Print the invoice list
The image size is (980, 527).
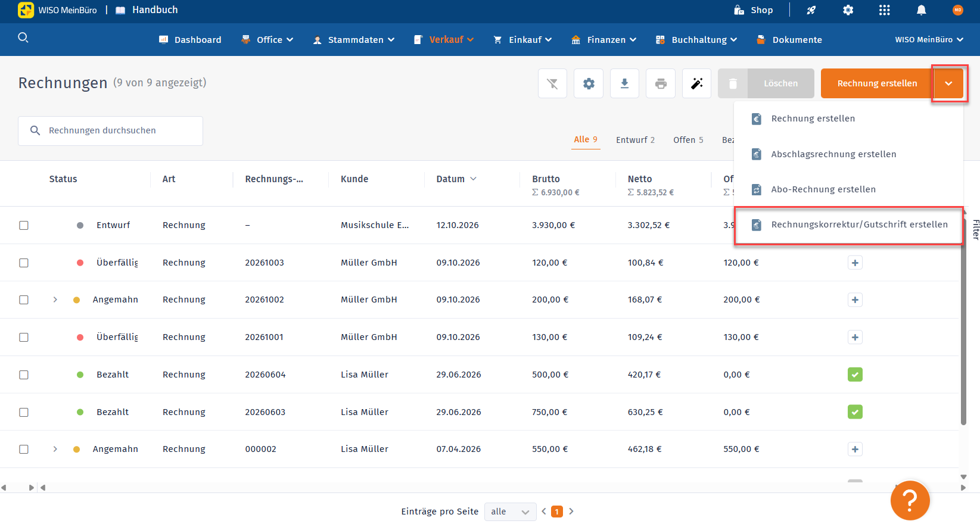coord(661,83)
